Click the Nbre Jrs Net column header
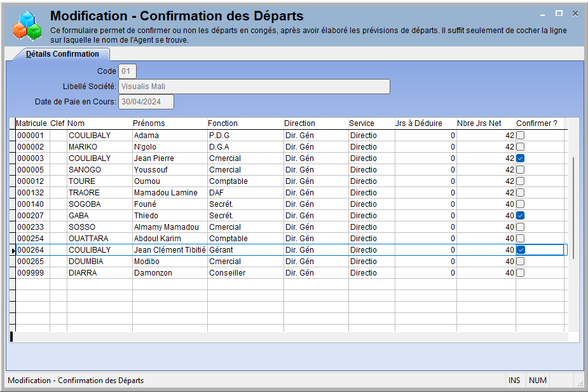 (x=479, y=123)
